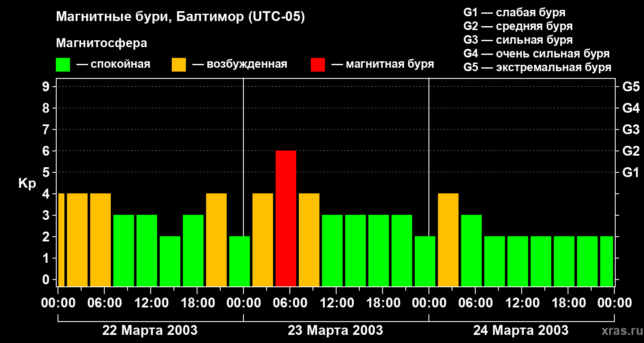Click the G2 label on right axis

pyautogui.click(x=631, y=151)
